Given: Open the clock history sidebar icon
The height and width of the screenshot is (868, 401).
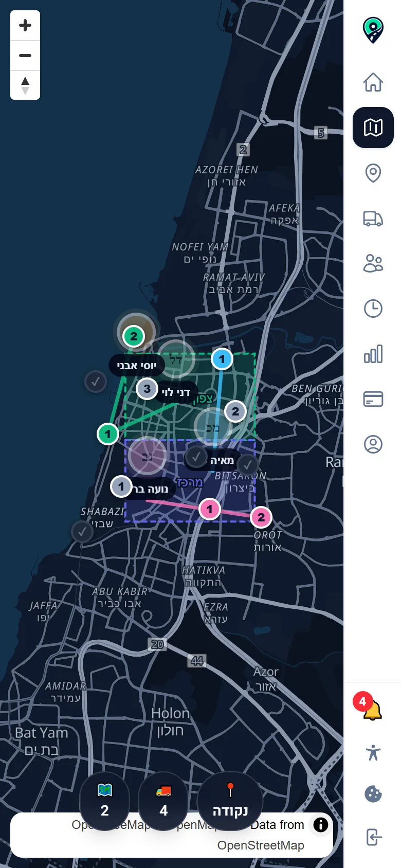Looking at the screenshot, I should (373, 309).
